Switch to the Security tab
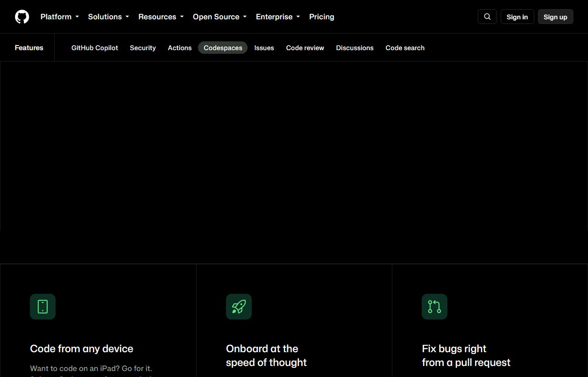The height and width of the screenshot is (377, 588). (143, 48)
